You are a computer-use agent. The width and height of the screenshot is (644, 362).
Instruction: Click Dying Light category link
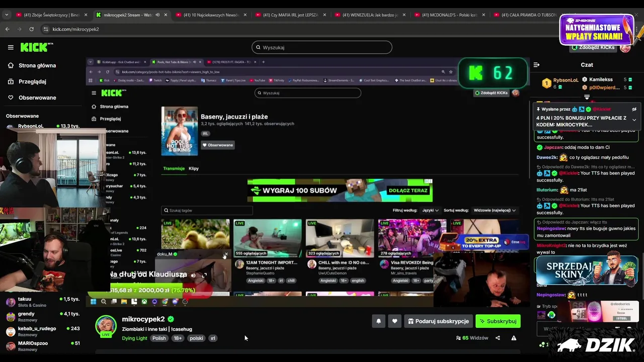click(134, 338)
